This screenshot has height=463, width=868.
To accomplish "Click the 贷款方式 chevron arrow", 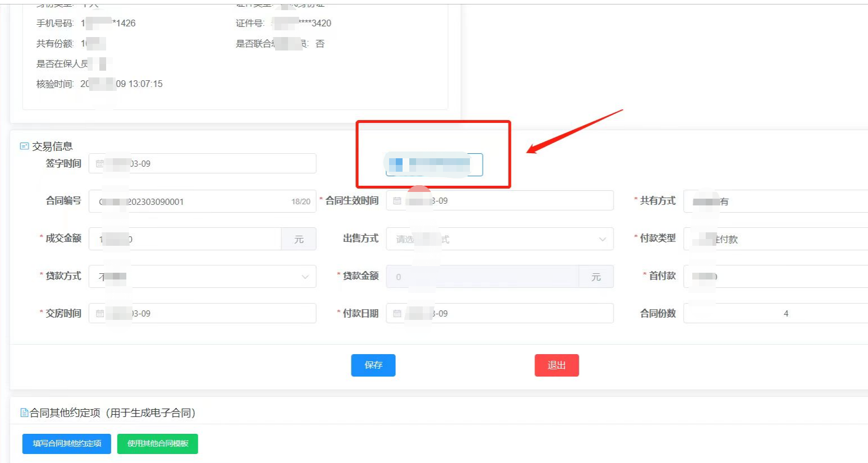I will coord(305,277).
